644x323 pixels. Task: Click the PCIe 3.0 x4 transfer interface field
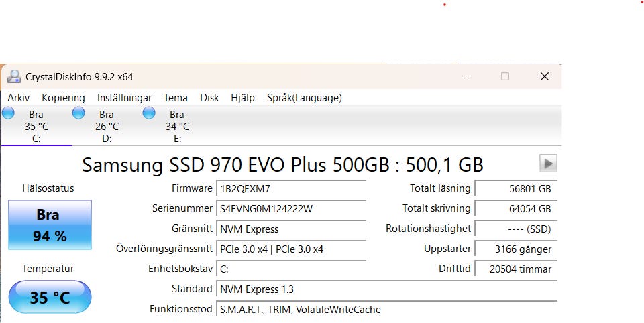point(291,249)
